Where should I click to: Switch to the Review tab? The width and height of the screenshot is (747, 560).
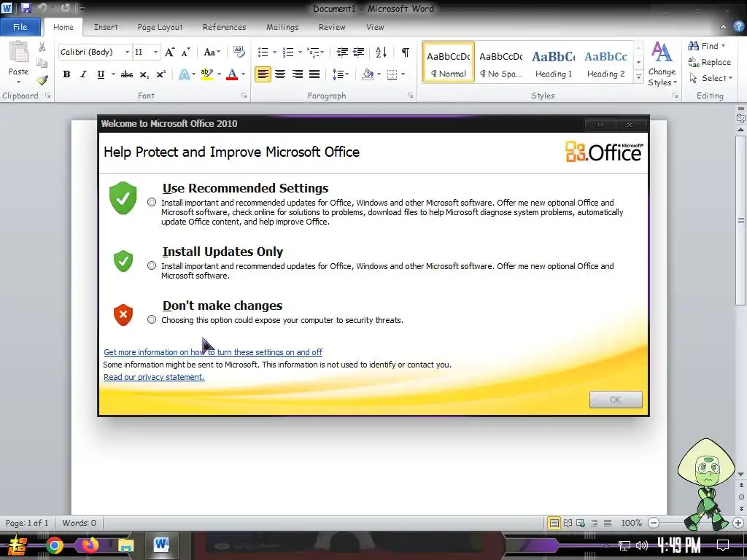tap(332, 27)
